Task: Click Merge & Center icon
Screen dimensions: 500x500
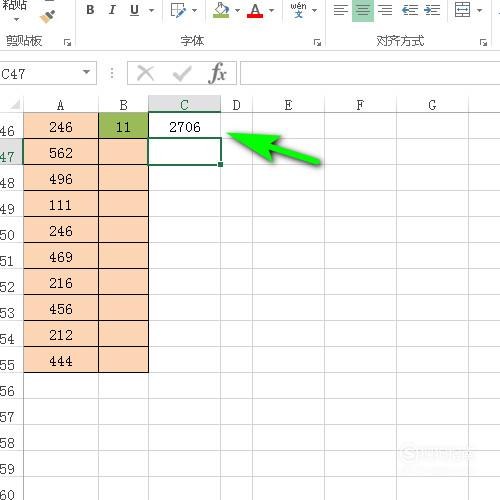Action: (x=463, y=10)
